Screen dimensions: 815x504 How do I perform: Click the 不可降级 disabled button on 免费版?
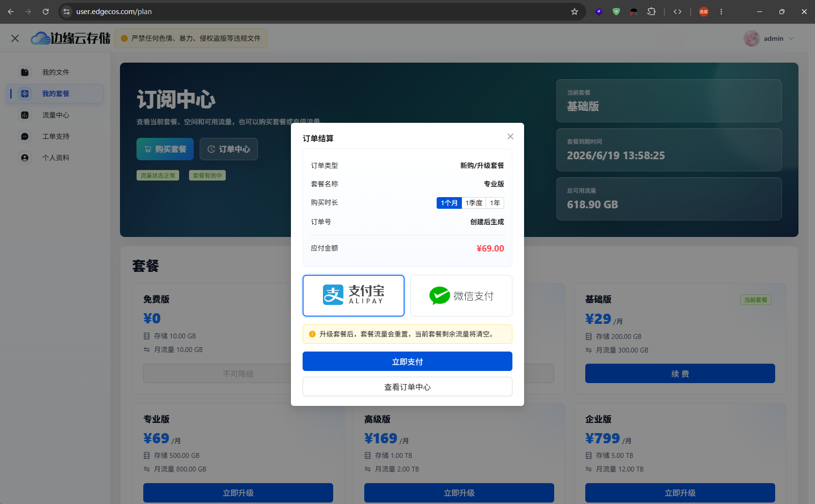pos(238,373)
